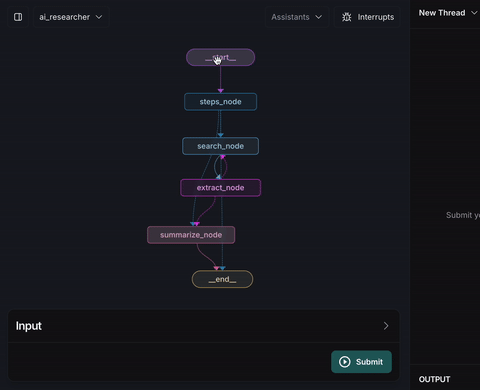Open Interrupts settings with the bug icon

click(367, 17)
